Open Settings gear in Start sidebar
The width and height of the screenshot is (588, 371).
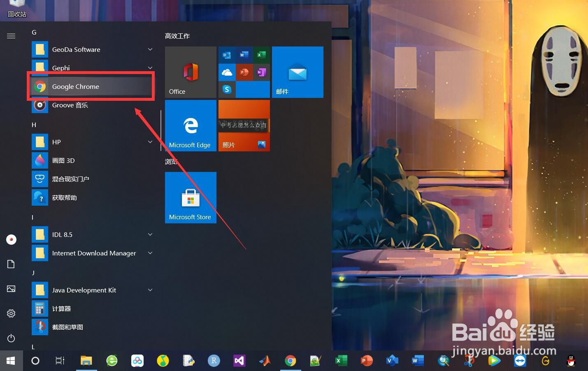(x=11, y=313)
